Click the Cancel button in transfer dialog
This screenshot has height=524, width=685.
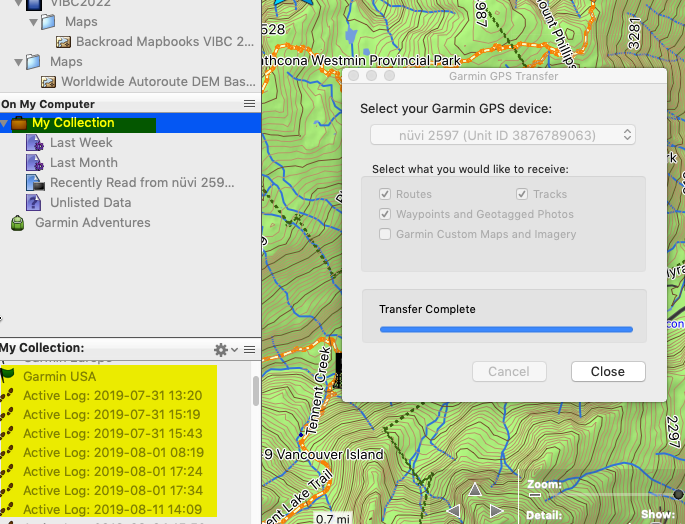[x=509, y=371]
